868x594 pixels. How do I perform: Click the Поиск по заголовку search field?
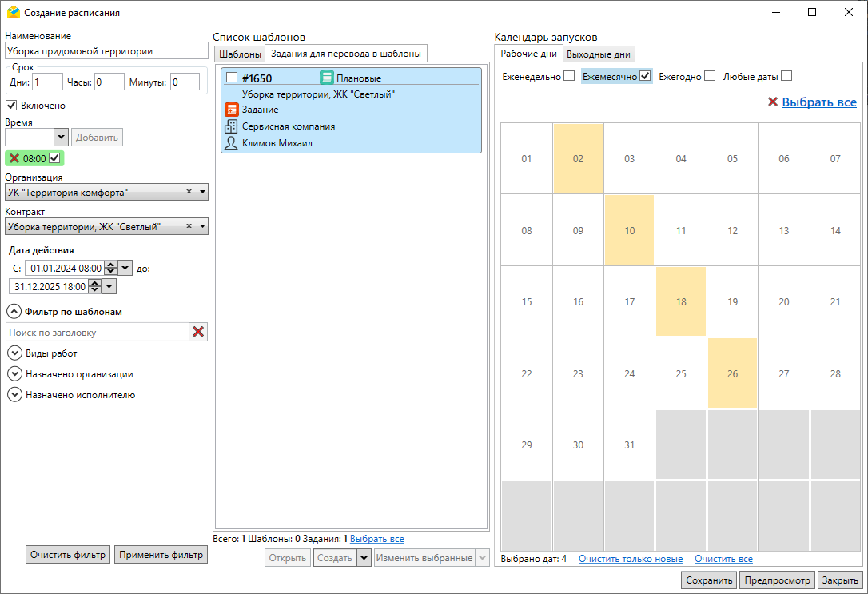click(x=97, y=332)
